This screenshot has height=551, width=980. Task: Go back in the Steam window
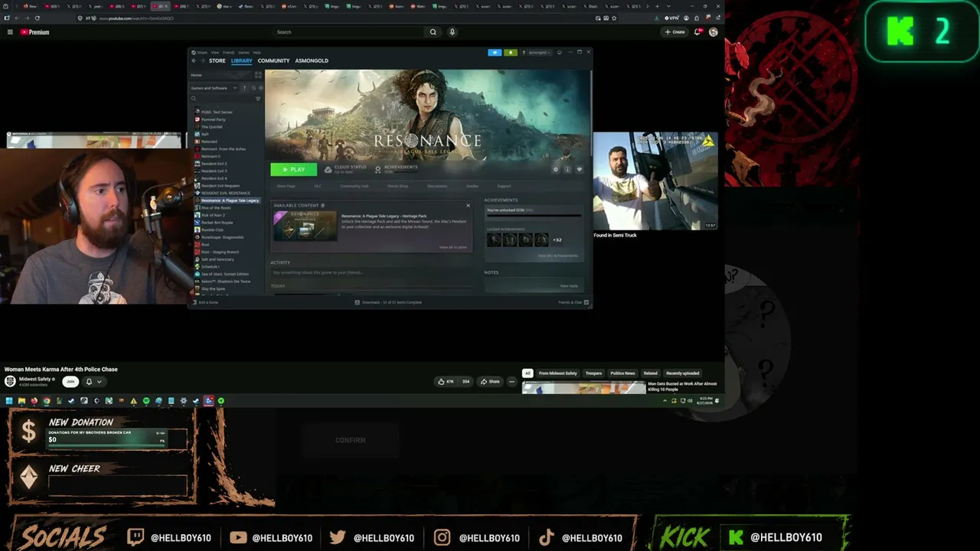tap(194, 60)
